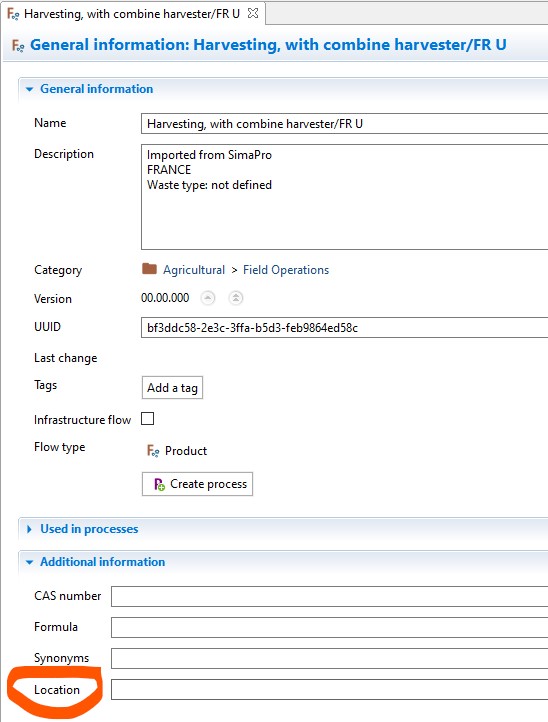Click into the Description text area
This screenshot has height=722, width=548.
344,197
